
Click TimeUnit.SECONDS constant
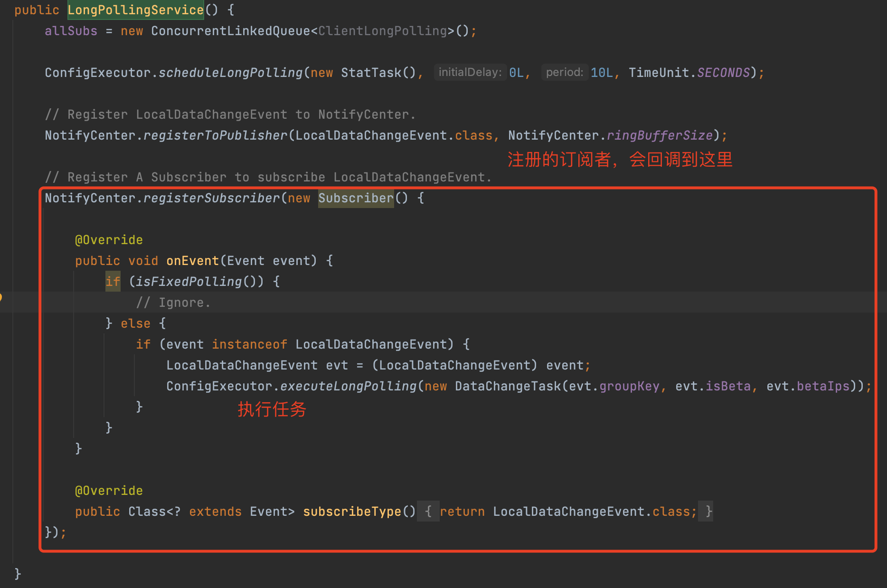pyautogui.click(x=689, y=73)
